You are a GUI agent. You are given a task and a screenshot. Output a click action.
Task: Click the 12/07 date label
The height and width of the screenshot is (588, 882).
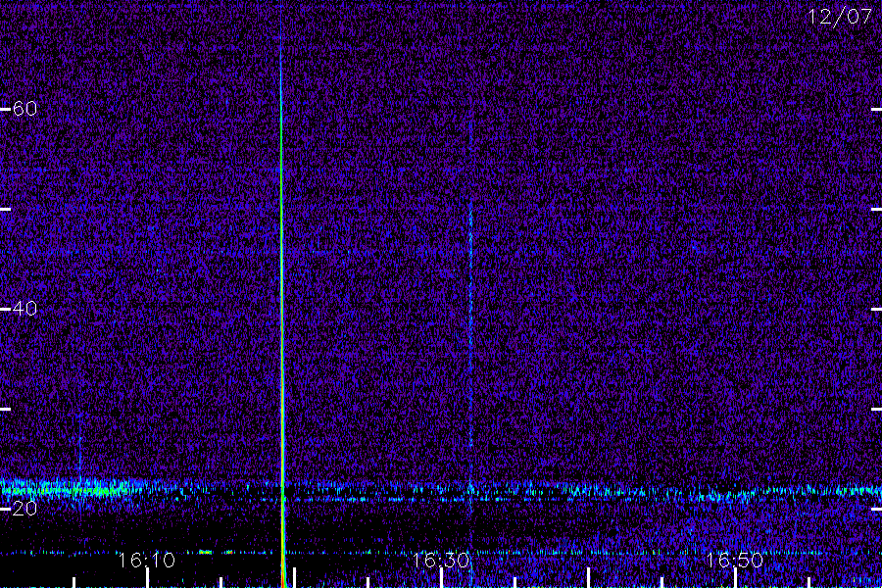(840, 17)
